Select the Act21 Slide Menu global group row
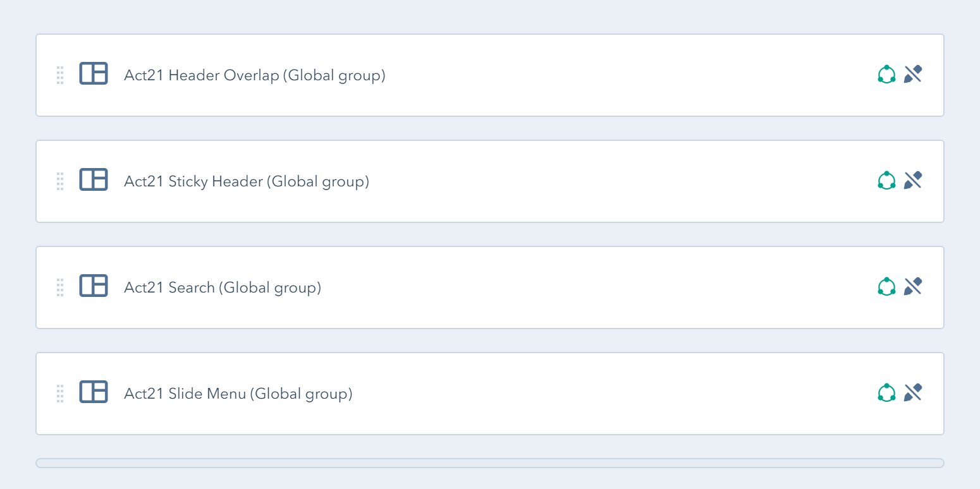 pyautogui.click(x=238, y=394)
